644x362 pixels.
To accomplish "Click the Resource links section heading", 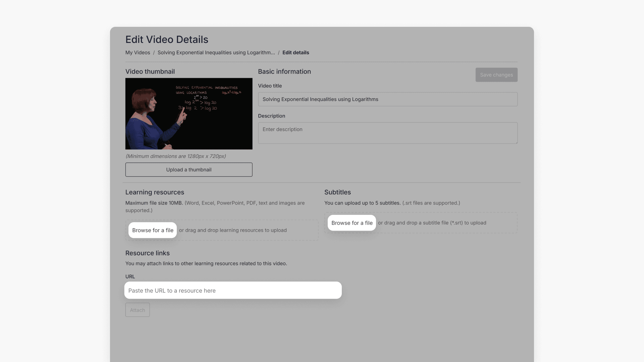I will coord(147,253).
